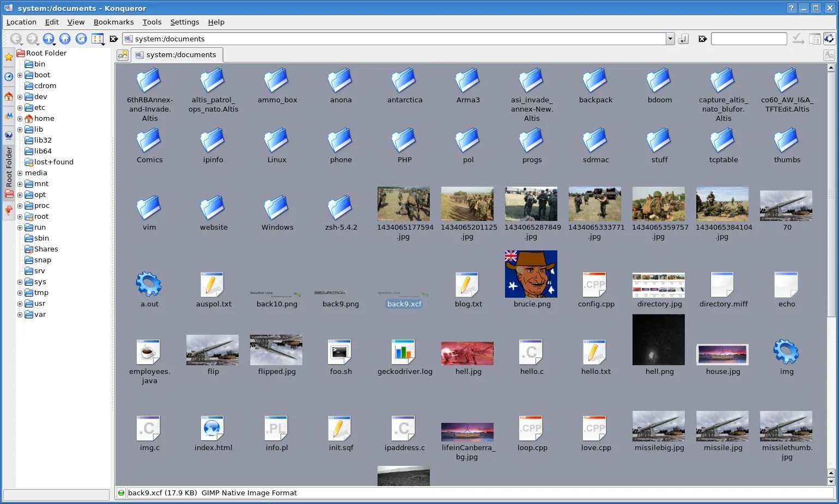The height and width of the screenshot is (504, 839).
Task: Select lost+found in sidebar tree
Action: (x=49, y=162)
